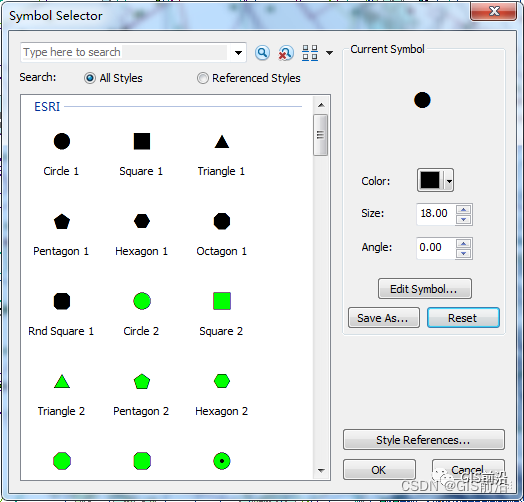Select the green Circle 2 symbol

(142, 301)
